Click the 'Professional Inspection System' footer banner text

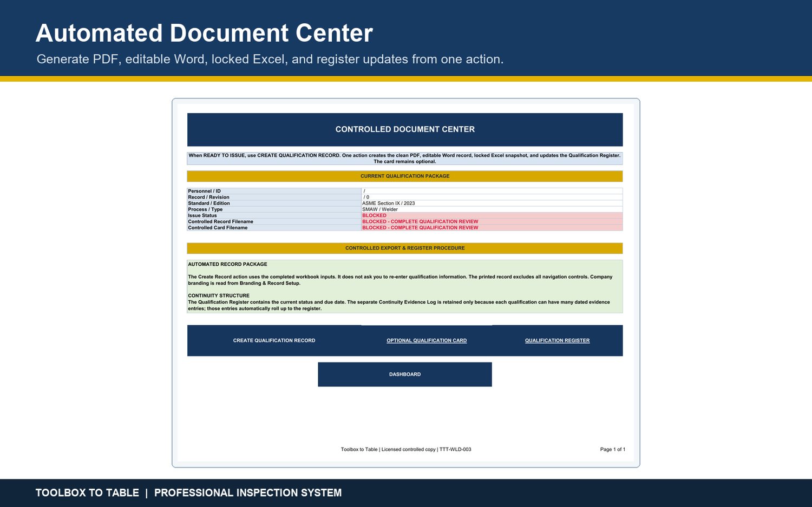(248, 493)
